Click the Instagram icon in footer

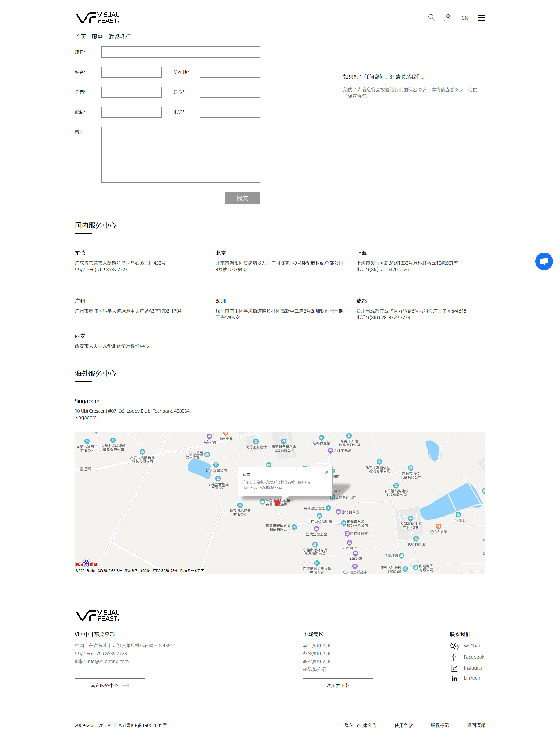[454, 668]
